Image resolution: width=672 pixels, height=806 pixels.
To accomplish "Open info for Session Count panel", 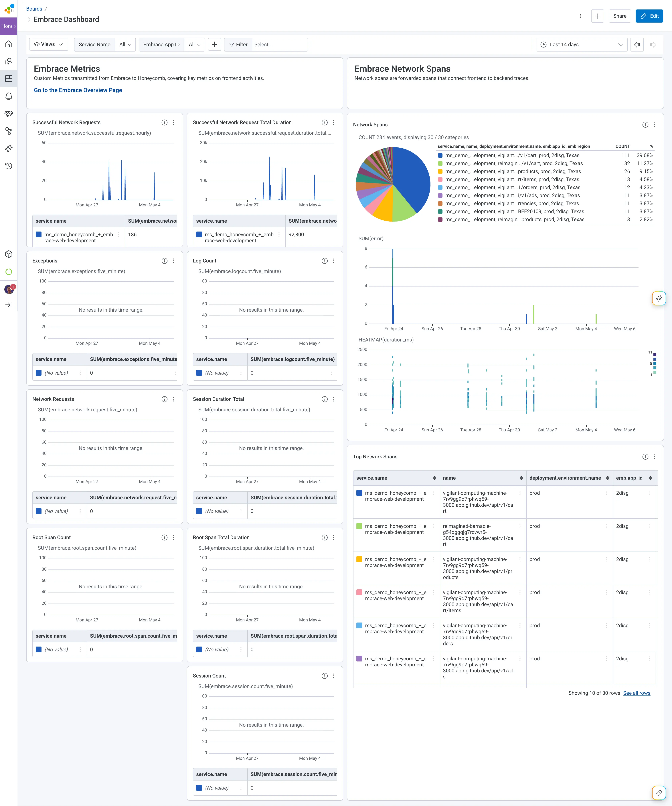I will tap(324, 676).
